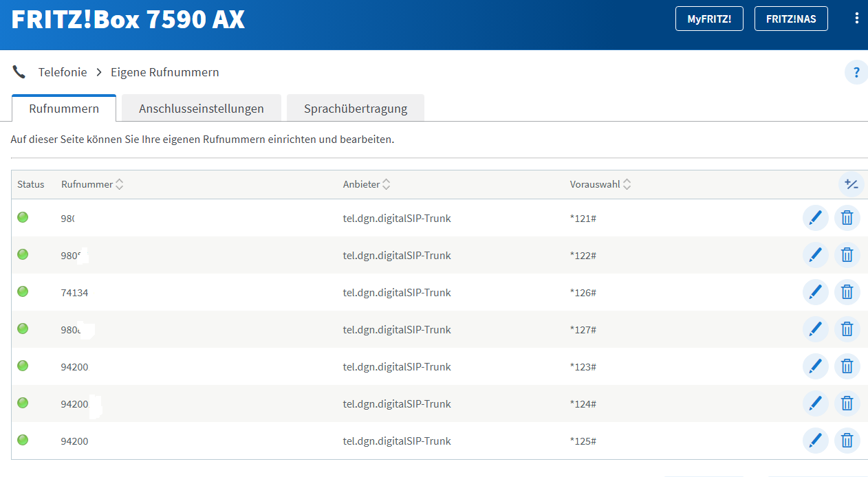The image size is (868, 477).
Task: Select the Rufnummer 74134 cell
Action: coord(74,293)
